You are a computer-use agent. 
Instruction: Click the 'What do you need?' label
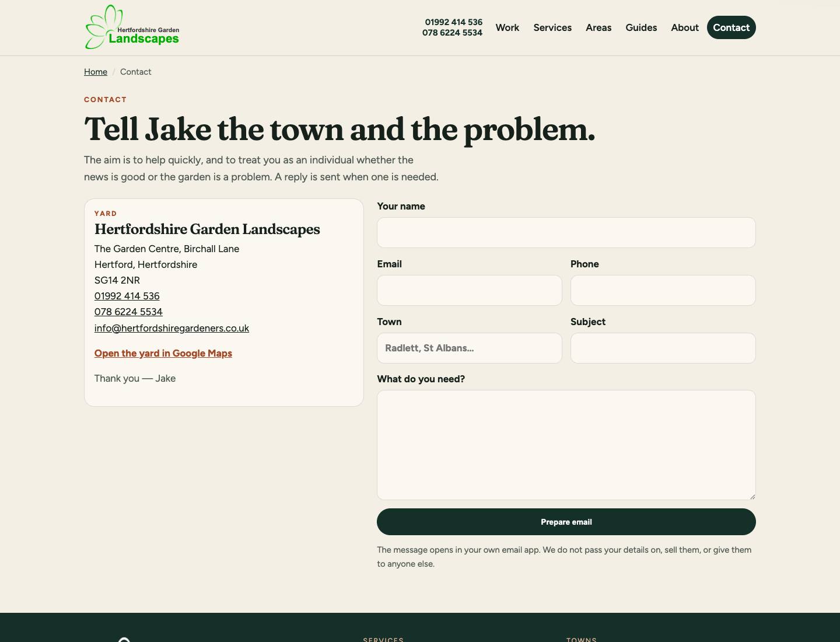click(421, 379)
